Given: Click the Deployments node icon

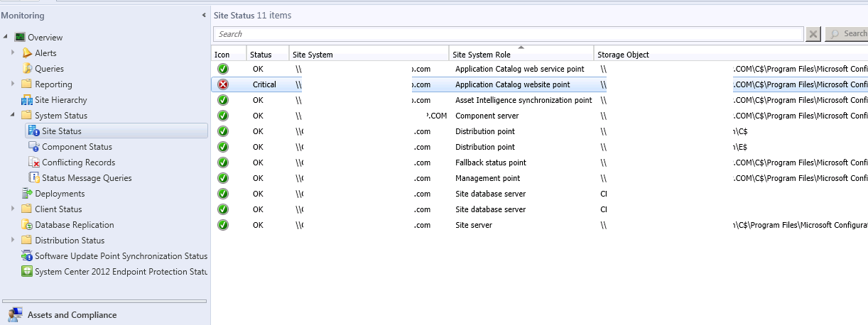Looking at the screenshot, I should [x=27, y=194].
